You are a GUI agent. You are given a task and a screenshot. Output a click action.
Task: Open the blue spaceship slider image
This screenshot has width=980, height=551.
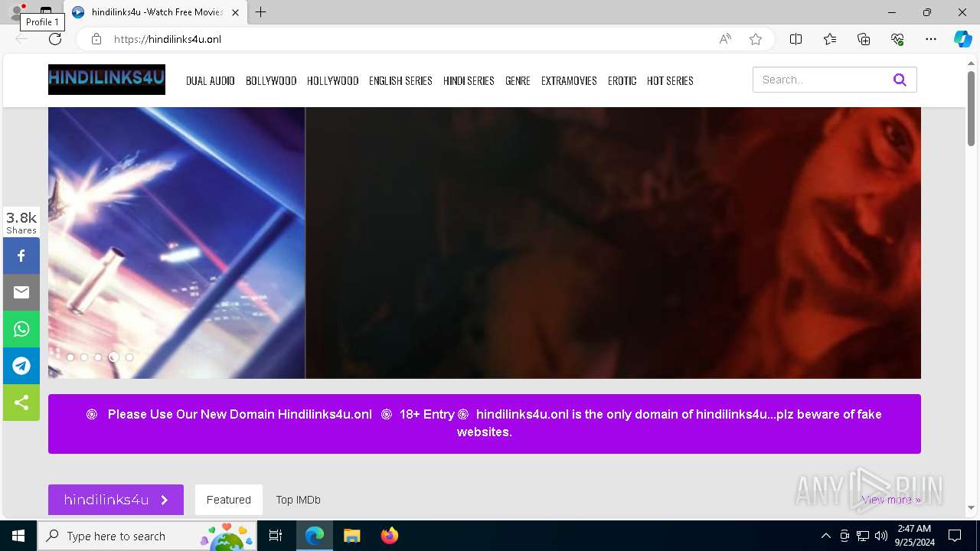tap(176, 243)
